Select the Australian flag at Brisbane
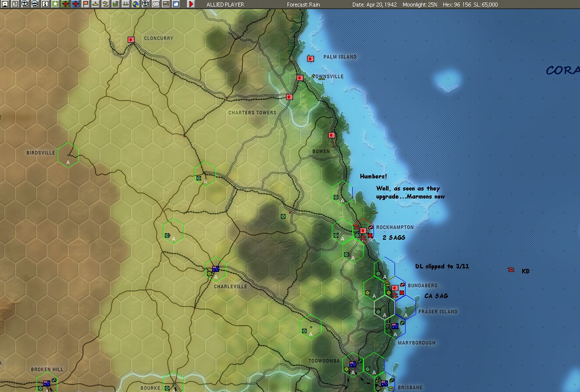580x392 pixels. point(384,383)
